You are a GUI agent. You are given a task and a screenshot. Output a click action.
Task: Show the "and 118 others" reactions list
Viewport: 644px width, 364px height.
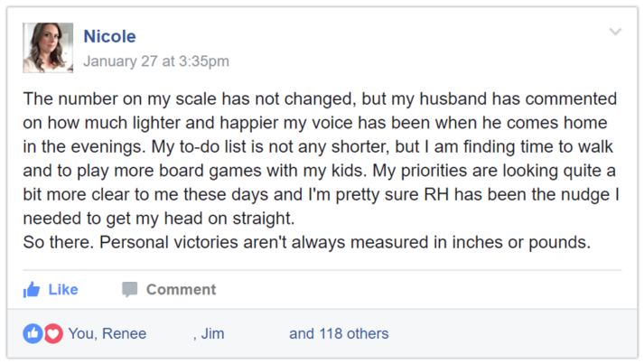338,333
